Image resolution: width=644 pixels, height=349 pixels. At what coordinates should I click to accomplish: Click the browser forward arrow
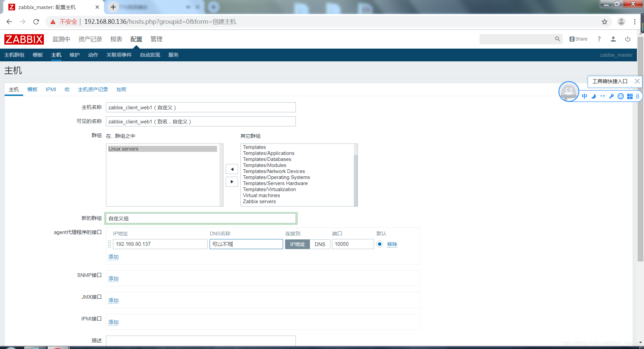click(x=23, y=22)
